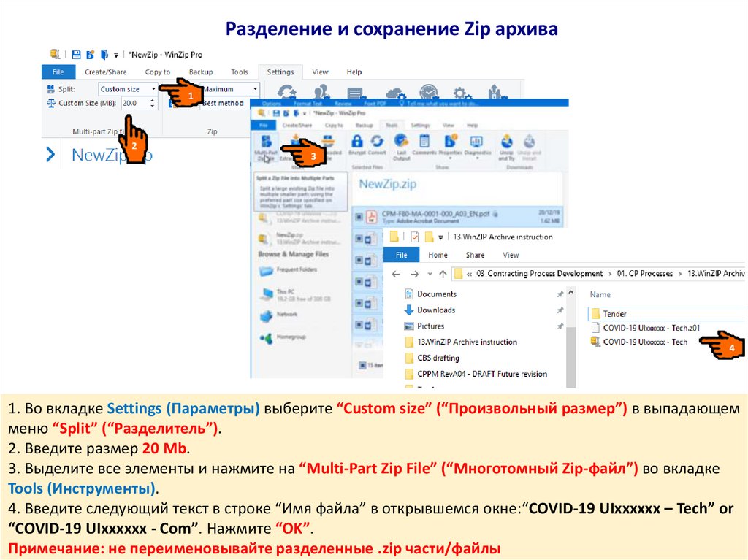748x560 pixels.
Task: Click the Properties icon in Tools ribbon
Action: [x=450, y=141]
